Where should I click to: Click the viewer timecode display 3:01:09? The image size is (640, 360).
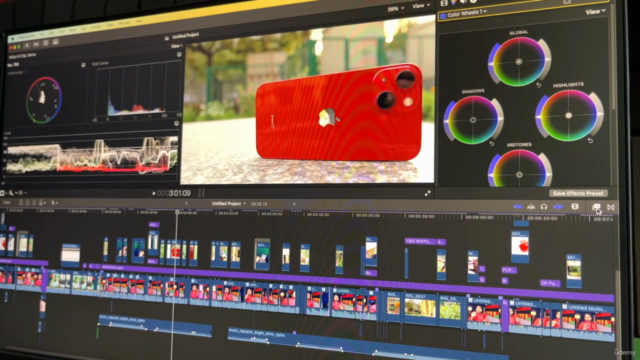[174, 193]
